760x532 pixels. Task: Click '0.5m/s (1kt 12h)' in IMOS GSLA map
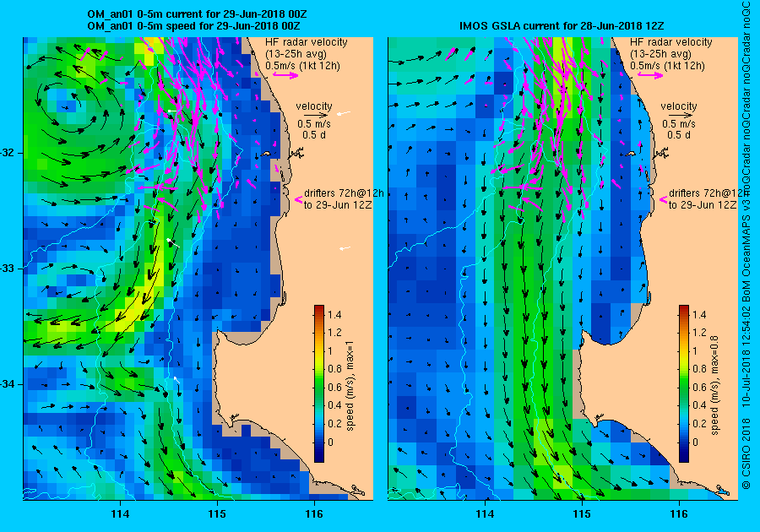(x=667, y=65)
